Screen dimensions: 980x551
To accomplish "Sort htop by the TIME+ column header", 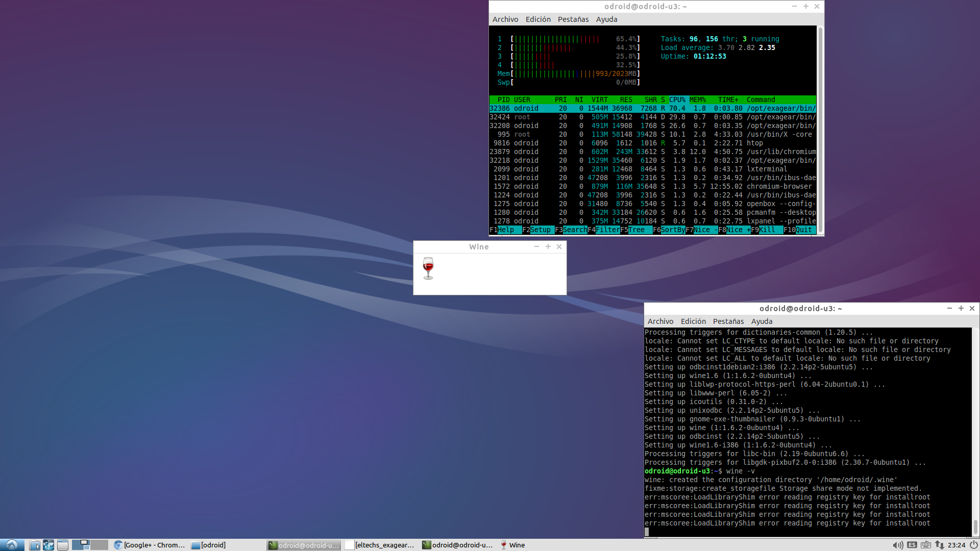I will point(728,100).
